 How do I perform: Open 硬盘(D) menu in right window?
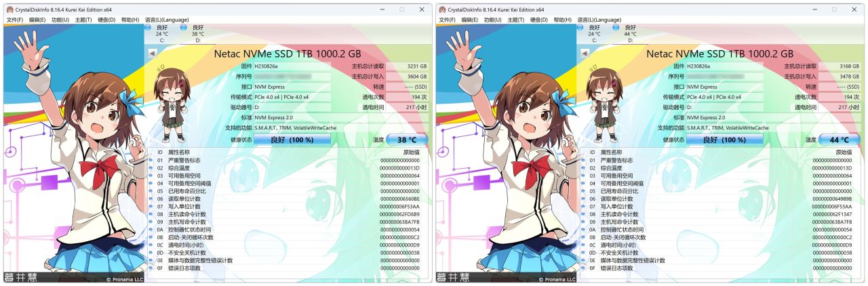(x=539, y=20)
